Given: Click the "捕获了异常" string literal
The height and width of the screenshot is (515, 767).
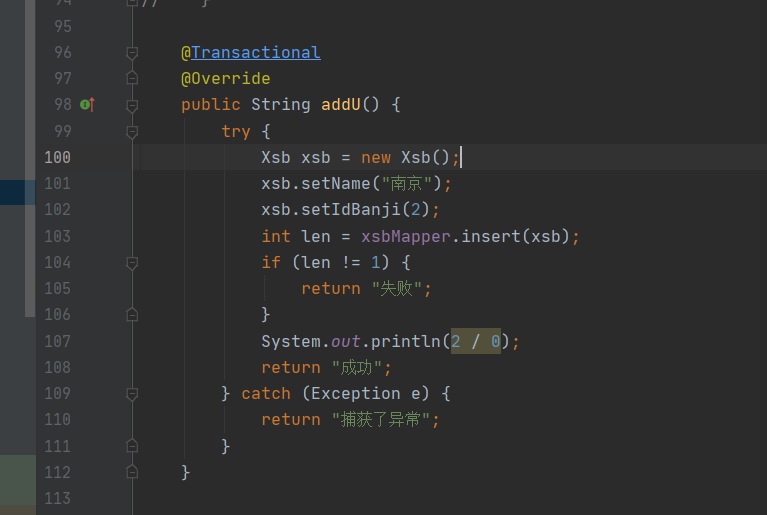Looking at the screenshot, I should [381, 419].
